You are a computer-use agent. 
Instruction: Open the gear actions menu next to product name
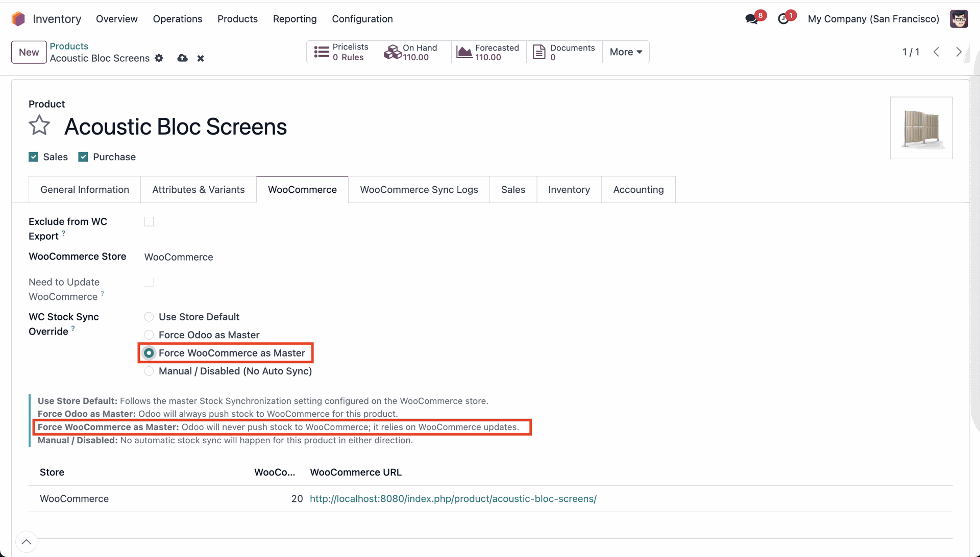click(x=159, y=58)
